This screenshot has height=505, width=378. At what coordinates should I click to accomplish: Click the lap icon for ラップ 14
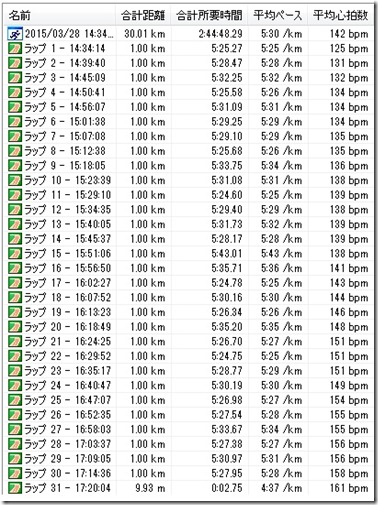15,239
